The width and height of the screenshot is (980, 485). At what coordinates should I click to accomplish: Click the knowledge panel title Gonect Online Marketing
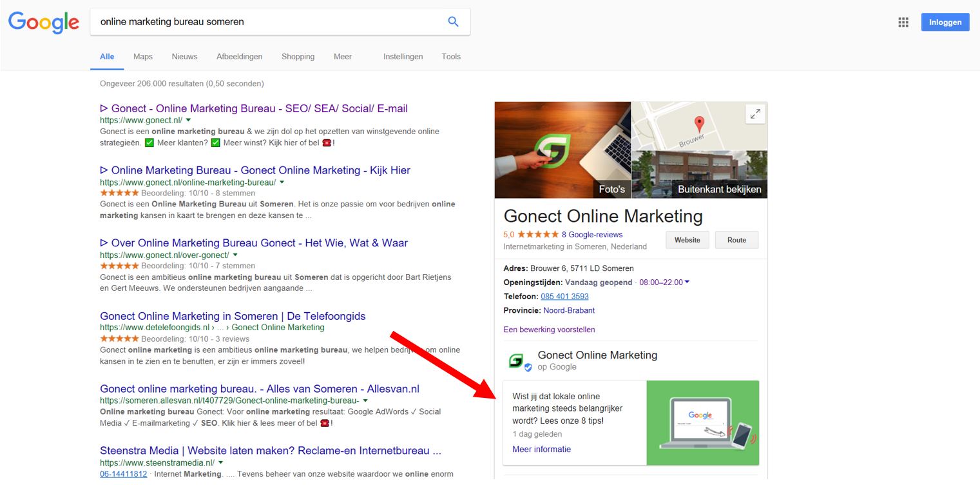[603, 216]
